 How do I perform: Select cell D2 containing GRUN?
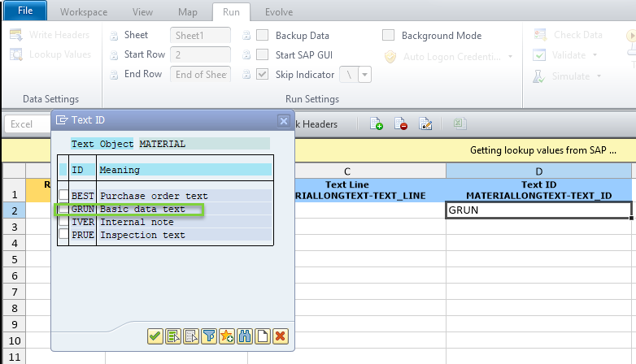click(538, 210)
